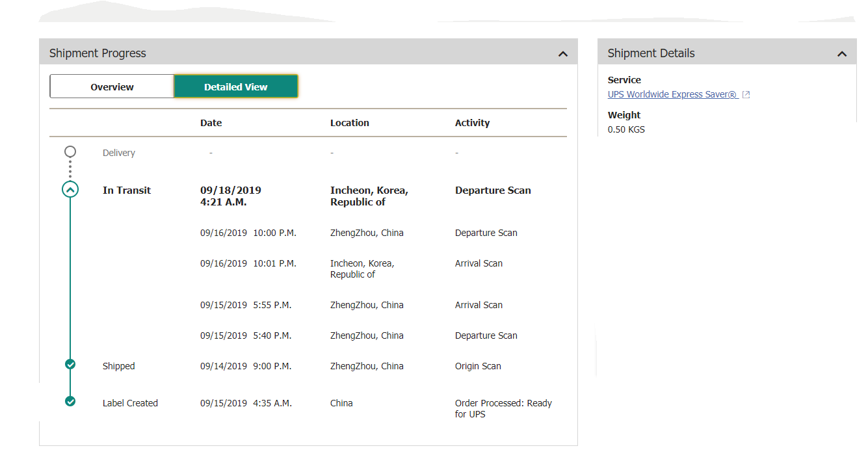The height and width of the screenshot is (472, 868).
Task: Click 09/15/2019 5:55 P.M. date entry
Action: (x=246, y=305)
